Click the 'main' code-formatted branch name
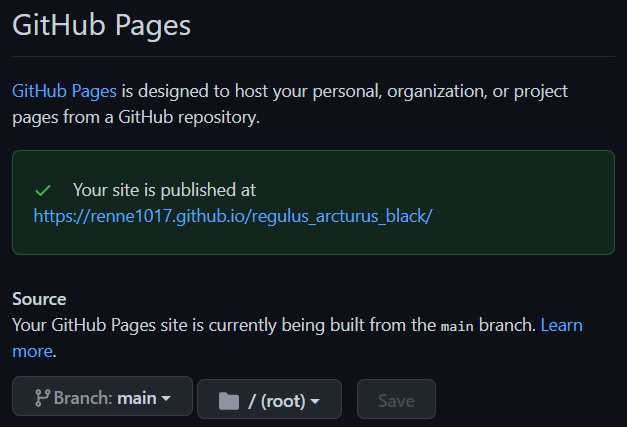The width and height of the screenshot is (627, 427). tap(457, 326)
